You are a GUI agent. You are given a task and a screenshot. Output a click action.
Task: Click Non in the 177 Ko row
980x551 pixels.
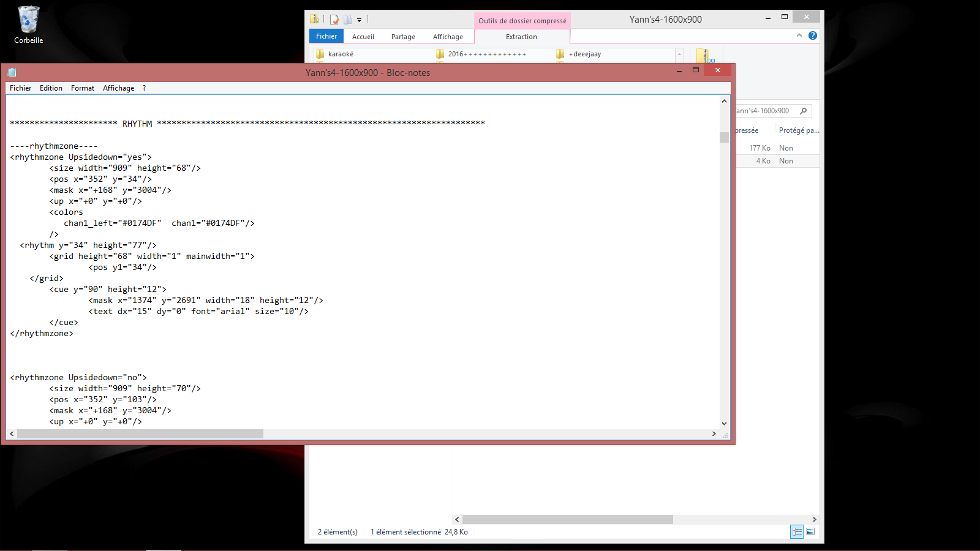point(786,148)
